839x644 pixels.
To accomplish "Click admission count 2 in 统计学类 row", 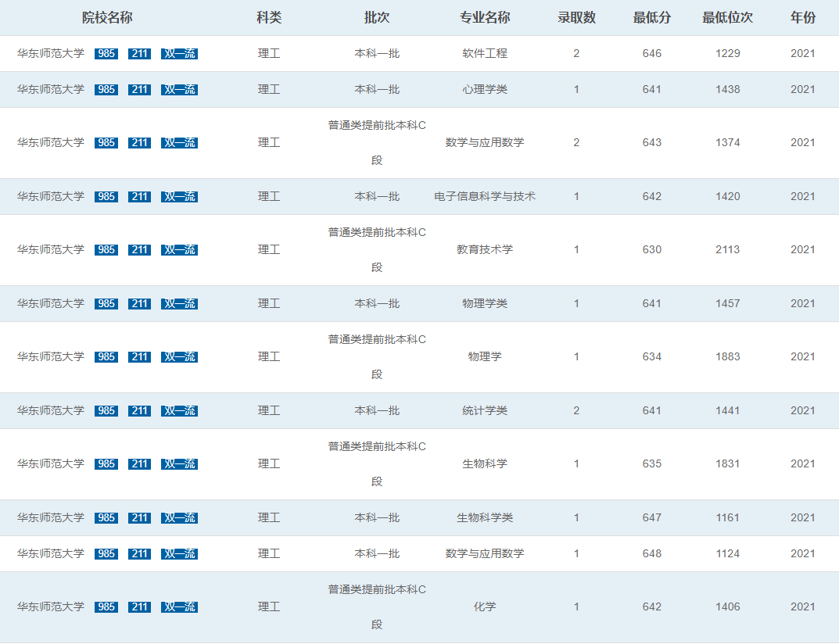I will pos(576,410).
